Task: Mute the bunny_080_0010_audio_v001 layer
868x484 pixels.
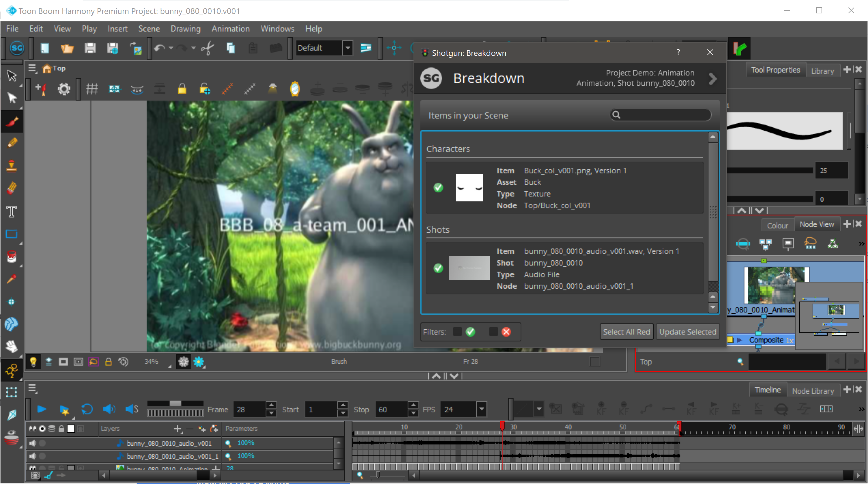Action: tap(33, 443)
